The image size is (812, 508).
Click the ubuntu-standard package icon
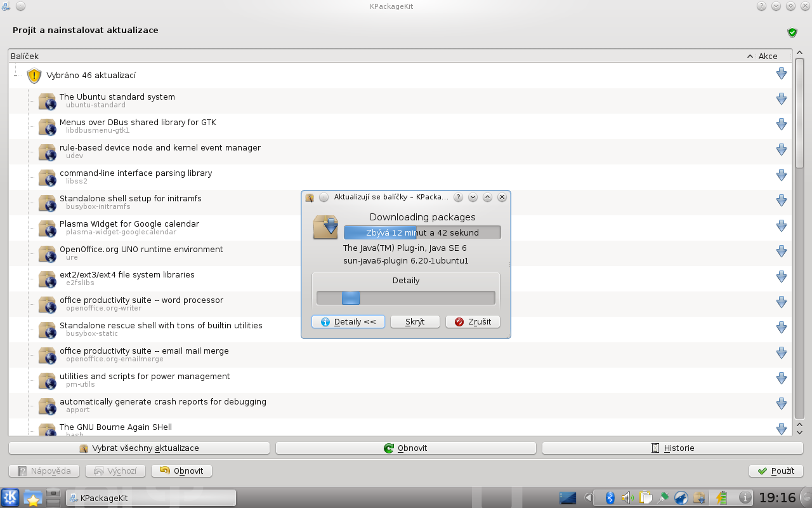[x=47, y=102]
